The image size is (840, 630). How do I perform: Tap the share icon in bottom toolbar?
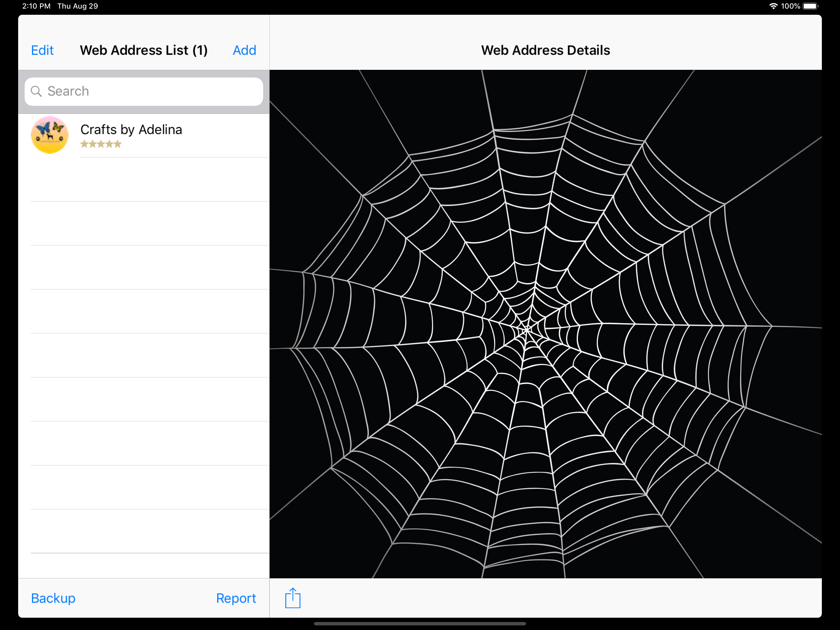292,598
